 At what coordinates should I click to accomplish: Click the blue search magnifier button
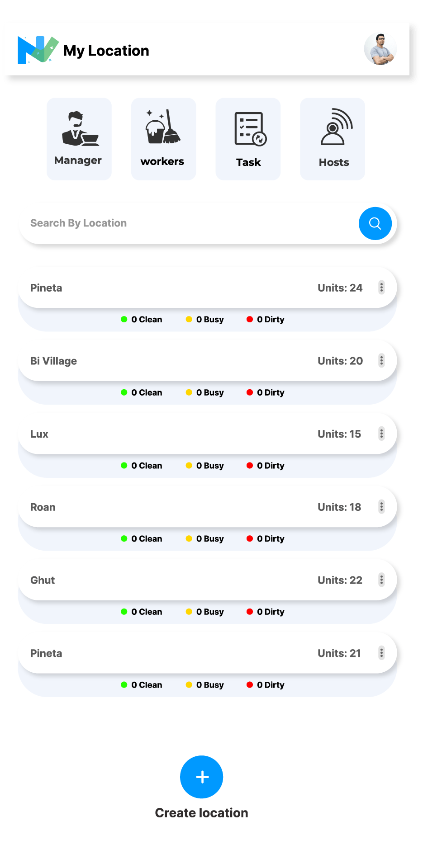(375, 223)
